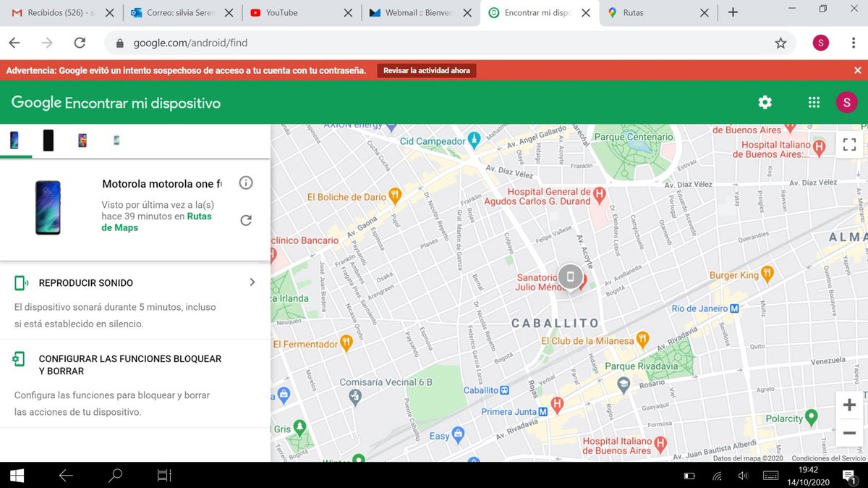This screenshot has width=868, height=488.
Task: Open Windows Task View
Action: click(164, 475)
